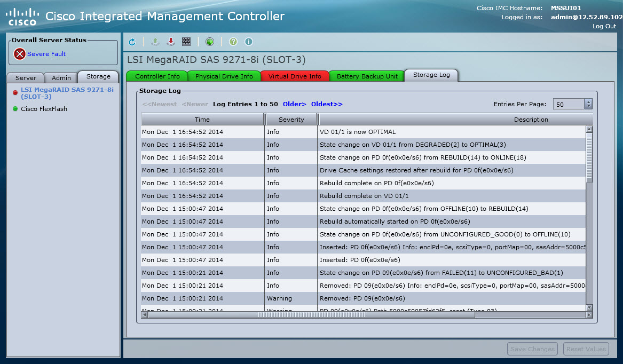Viewport: 623px width, 364px height.
Task: Click Warning severity of 'Removed: PD 09(e0x0e/s6)' row
Action: click(x=279, y=298)
